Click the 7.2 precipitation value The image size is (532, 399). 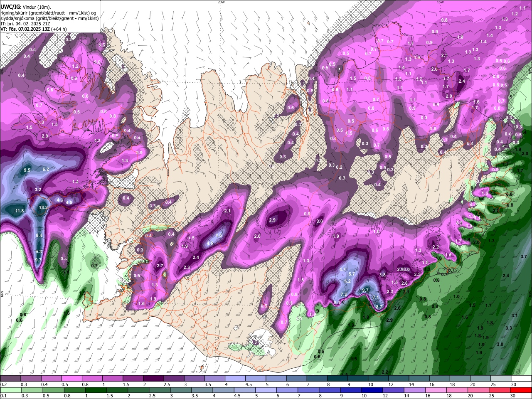tap(344, 294)
